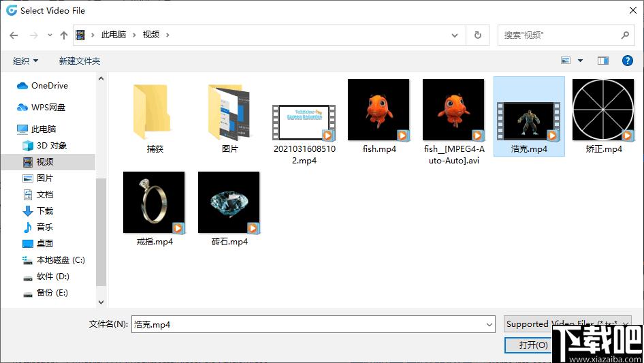
Task: Select WPS网盘 in navigation pane
Action: click(x=41, y=108)
